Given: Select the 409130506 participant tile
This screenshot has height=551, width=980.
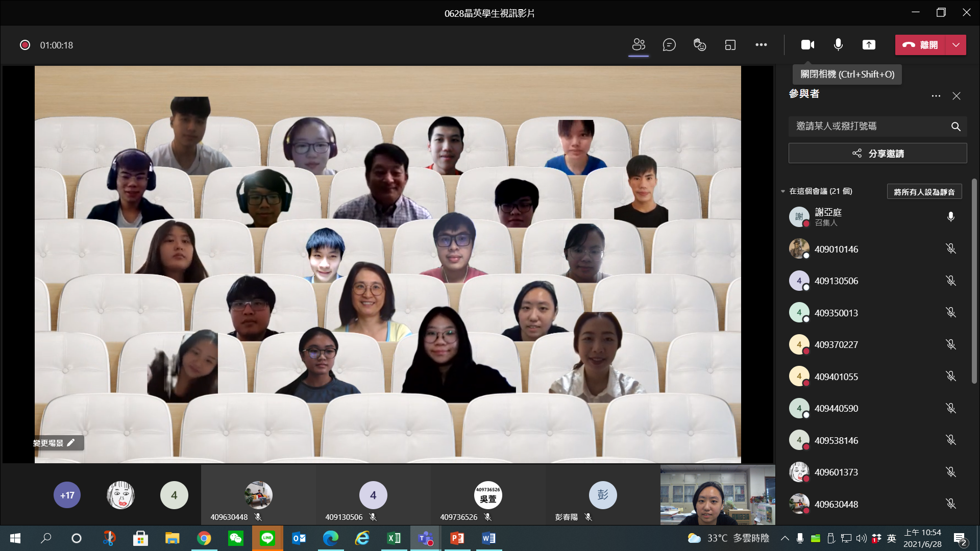Looking at the screenshot, I should pos(373,495).
